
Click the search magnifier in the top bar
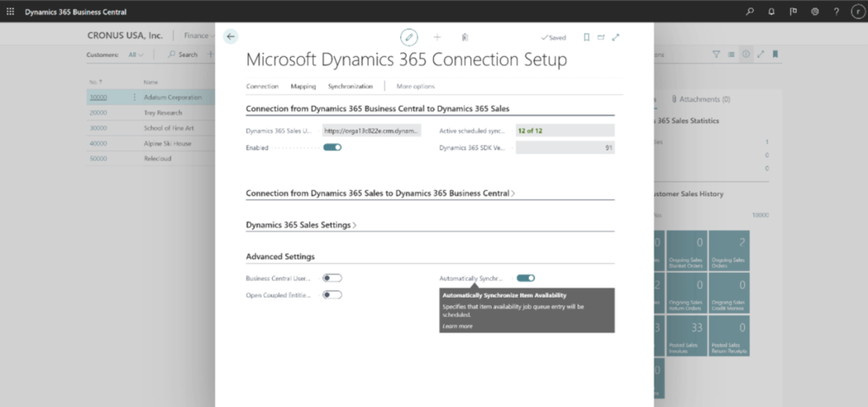[750, 12]
